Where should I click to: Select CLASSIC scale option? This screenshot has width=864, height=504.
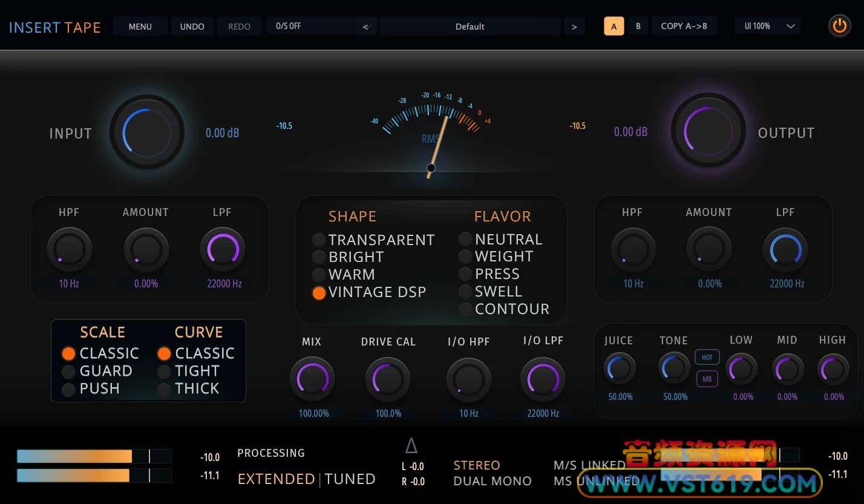click(100, 353)
